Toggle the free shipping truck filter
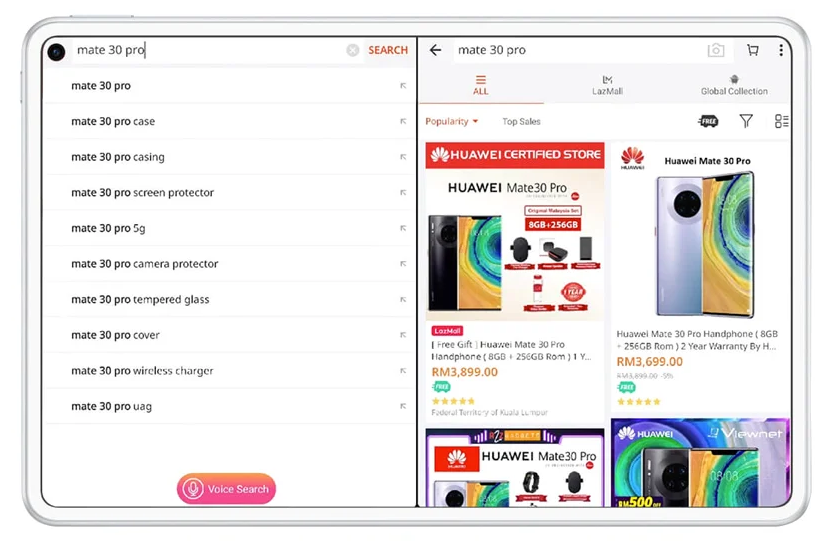 708,121
